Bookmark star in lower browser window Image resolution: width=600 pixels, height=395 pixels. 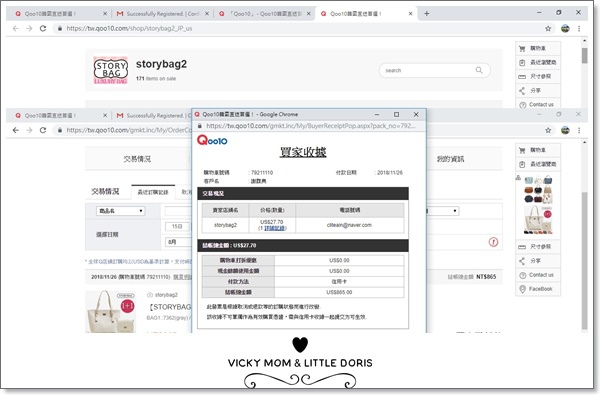point(548,130)
